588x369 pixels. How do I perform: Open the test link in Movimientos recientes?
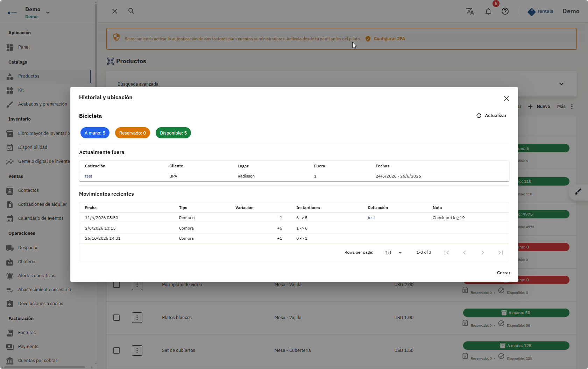[371, 218]
